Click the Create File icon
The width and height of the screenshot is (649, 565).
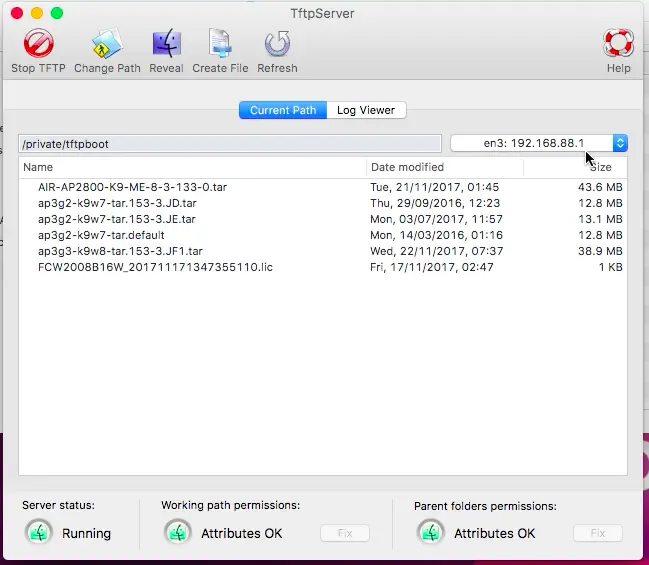click(x=220, y=43)
